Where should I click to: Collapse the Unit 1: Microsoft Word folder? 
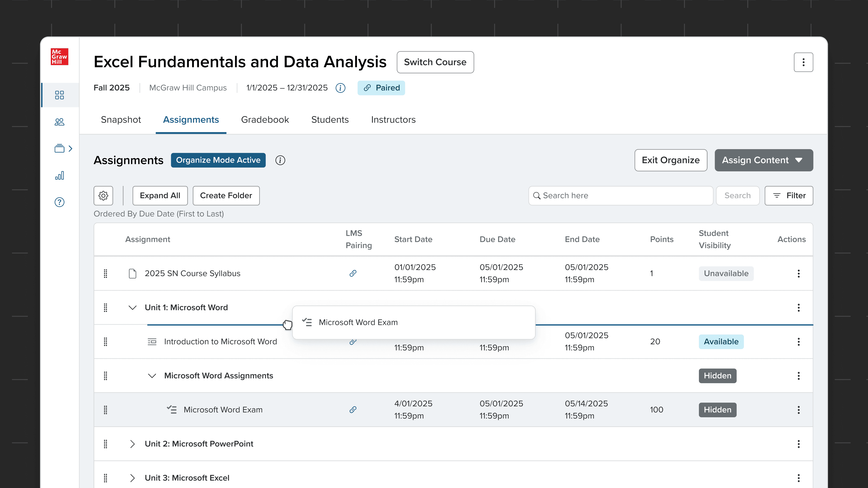[x=132, y=307]
